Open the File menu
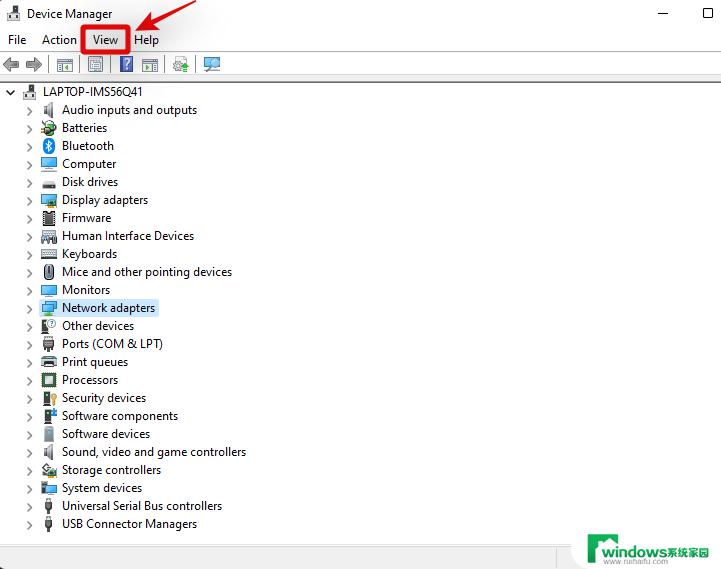This screenshot has width=721, height=569. tap(17, 40)
